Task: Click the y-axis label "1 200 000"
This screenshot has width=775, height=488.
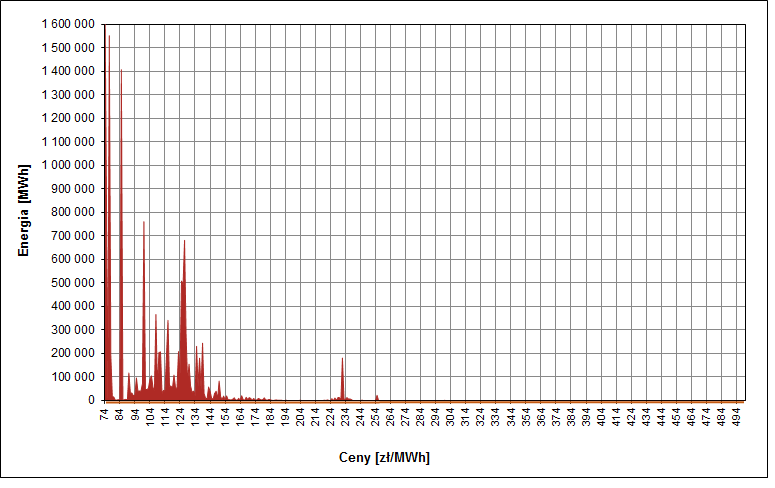Action: [x=68, y=118]
